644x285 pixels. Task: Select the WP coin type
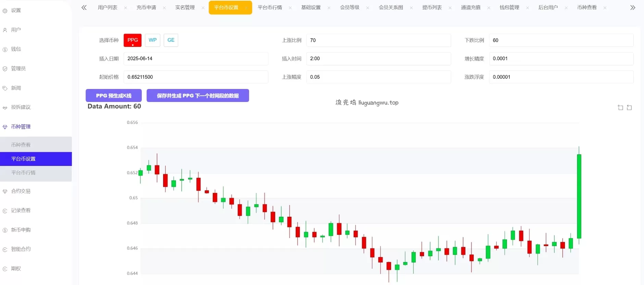[x=152, y=40]
